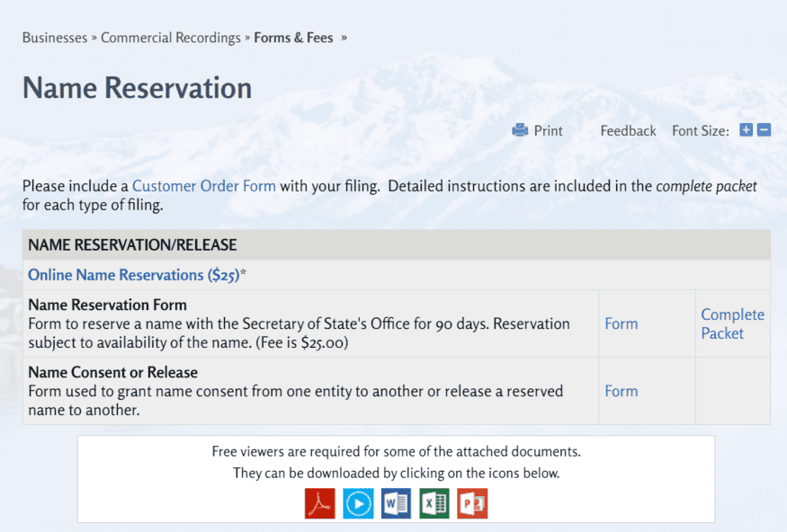Open the Commercial Recordings breadcrumb
This screenshot has width=787, height=532.
point(170,38)
